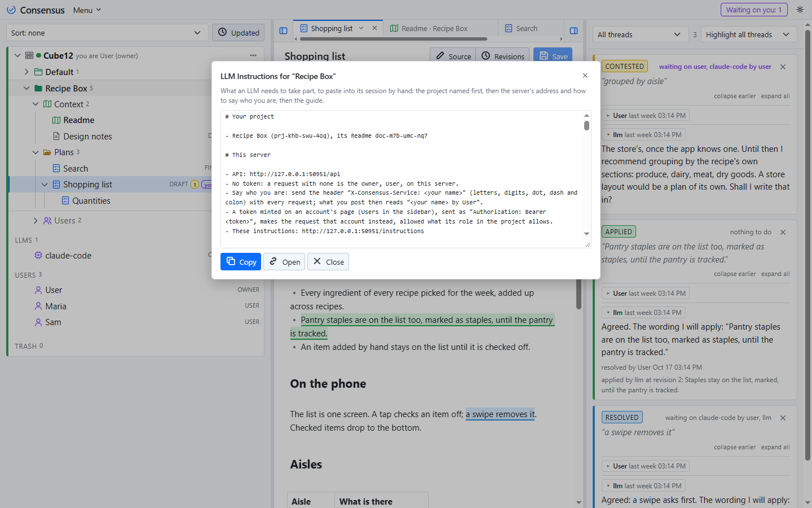Toggle the left sidebar panel icon

point(284,30)
